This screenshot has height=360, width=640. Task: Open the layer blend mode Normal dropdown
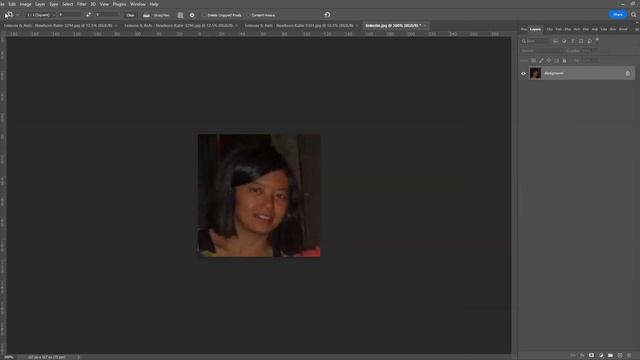(x=541, y=51)
